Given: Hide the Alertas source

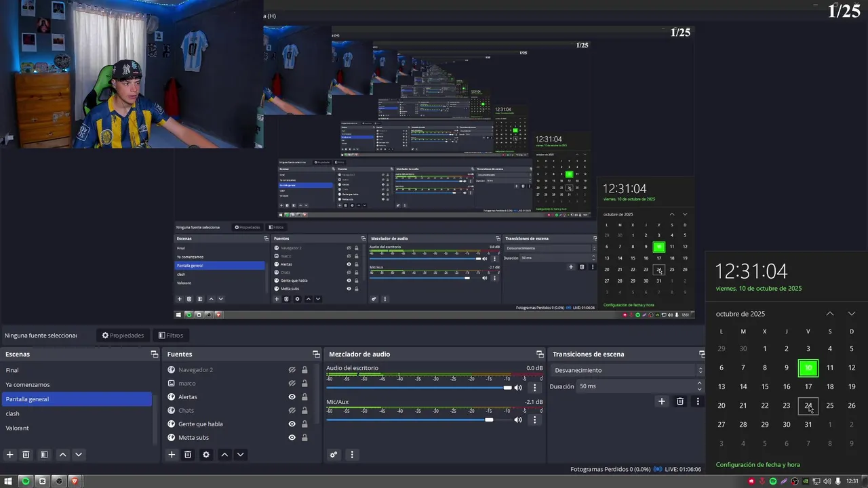Looking at the screenshot, I should (292, 397).
